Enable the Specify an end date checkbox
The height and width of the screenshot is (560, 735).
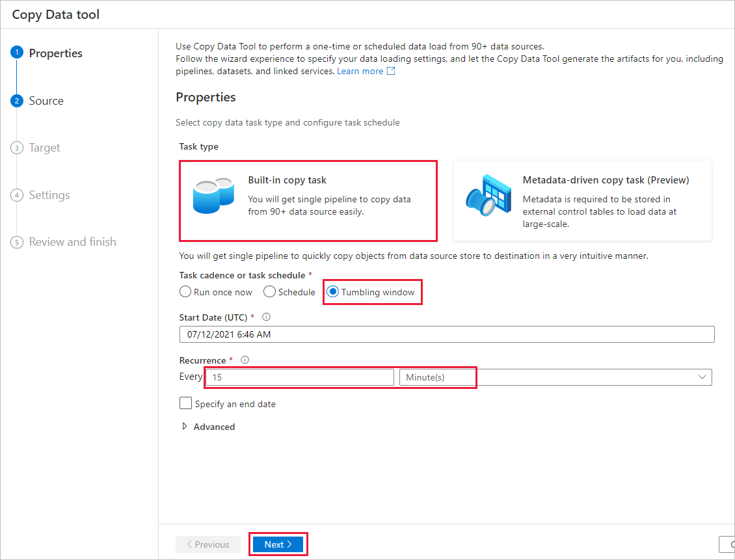(185, 404)
